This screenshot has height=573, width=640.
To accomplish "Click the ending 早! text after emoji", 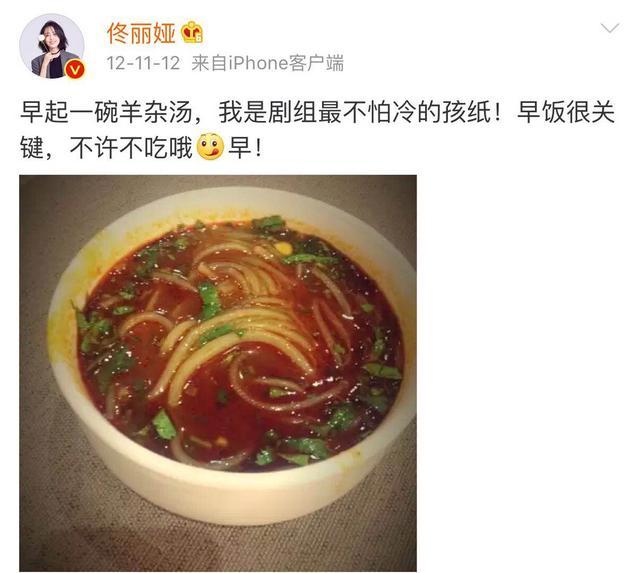I will pyautogui.click(x=244, y=147).
